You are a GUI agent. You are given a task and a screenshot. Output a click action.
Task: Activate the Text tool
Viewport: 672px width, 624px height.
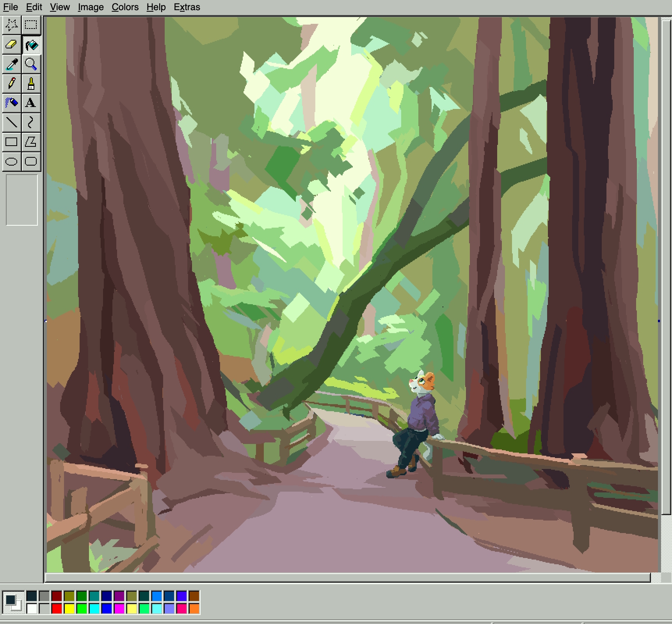[x=31, y=103]
